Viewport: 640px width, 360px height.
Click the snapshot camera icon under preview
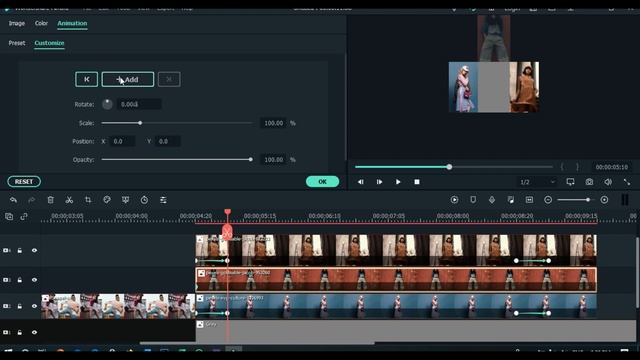589,182
